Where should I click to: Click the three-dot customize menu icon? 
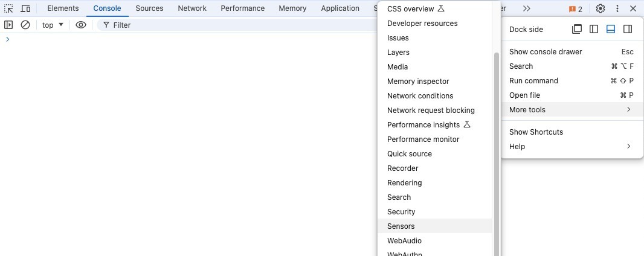pos(617,8)
